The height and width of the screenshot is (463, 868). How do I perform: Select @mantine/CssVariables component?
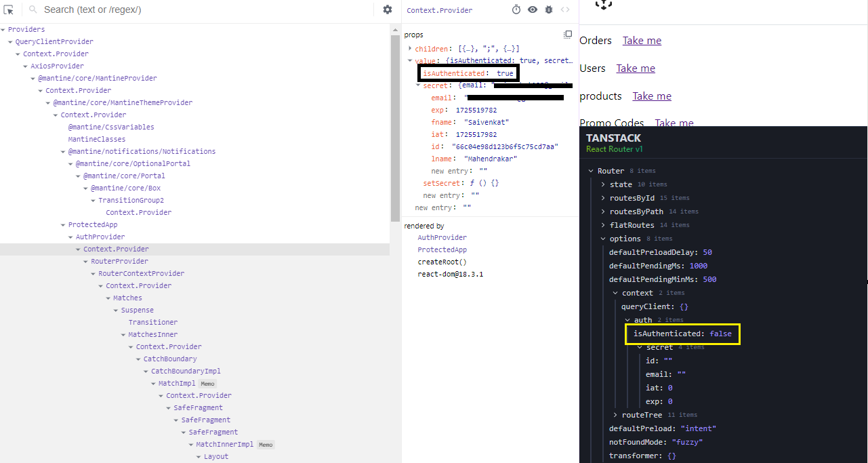pos(111,127)
